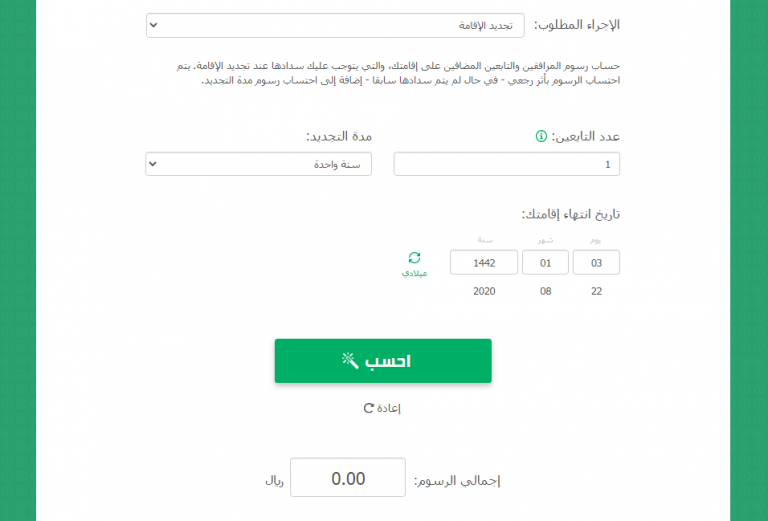Screen dimensions: 768x521
Task: Click the arrow on سنة واحدة dropdown
Action: pos(153,164)
